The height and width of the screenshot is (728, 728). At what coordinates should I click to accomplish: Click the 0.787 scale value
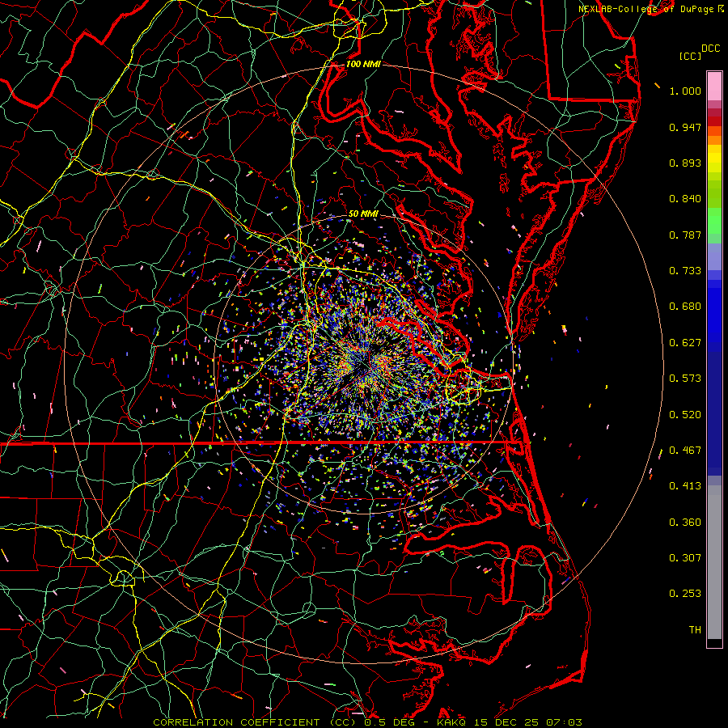tap(685, 235)
